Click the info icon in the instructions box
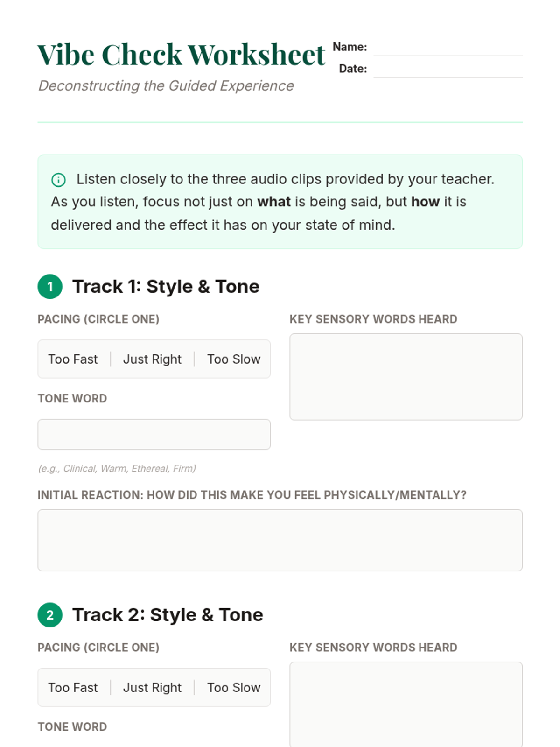This screenshot has height=747, width=560. tap(58, 180)
